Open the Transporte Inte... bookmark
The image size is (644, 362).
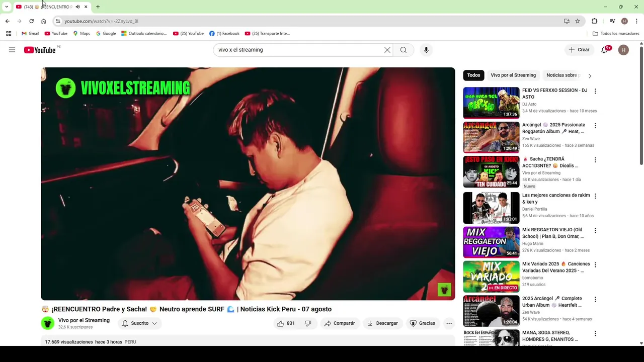(267, 34)
